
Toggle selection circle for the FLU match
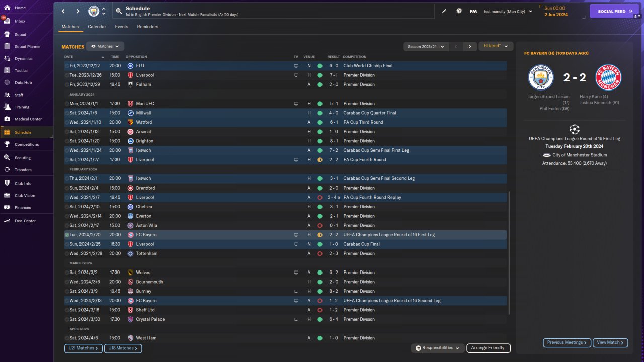(67, 66)
